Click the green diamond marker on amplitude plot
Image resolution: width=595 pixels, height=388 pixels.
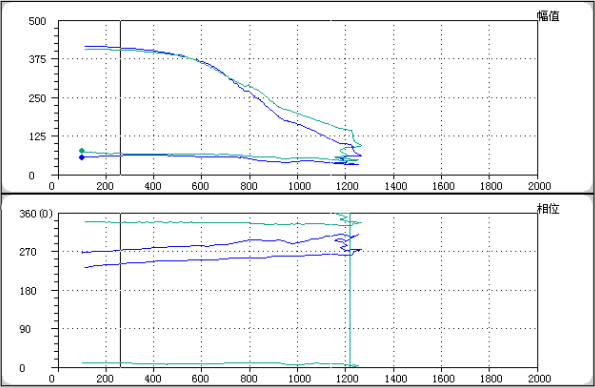coord(82,151)
